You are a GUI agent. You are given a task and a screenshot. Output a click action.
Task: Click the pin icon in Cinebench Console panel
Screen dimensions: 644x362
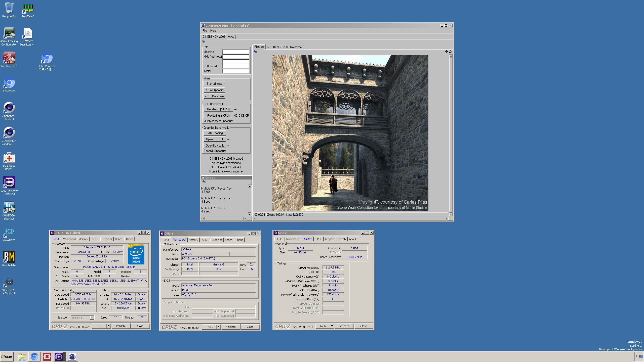click(x=204, y=182)
